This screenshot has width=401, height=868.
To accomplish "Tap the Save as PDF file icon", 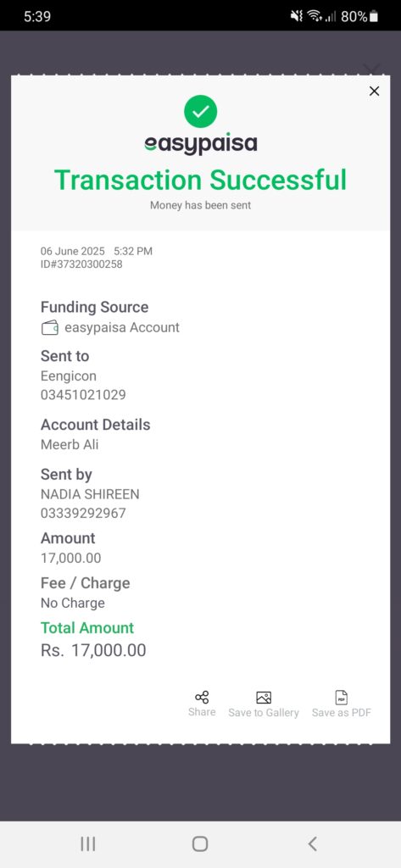I will click(342, 698).
